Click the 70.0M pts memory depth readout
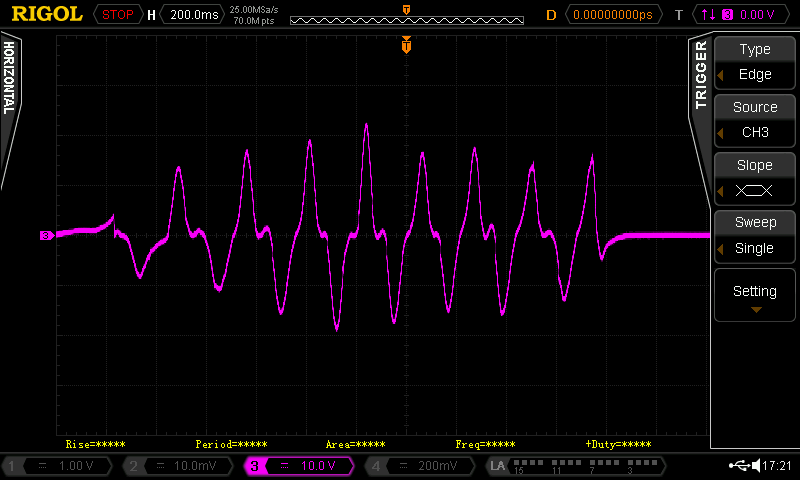This screenshot has height=480, width=800. pos(254,21)
